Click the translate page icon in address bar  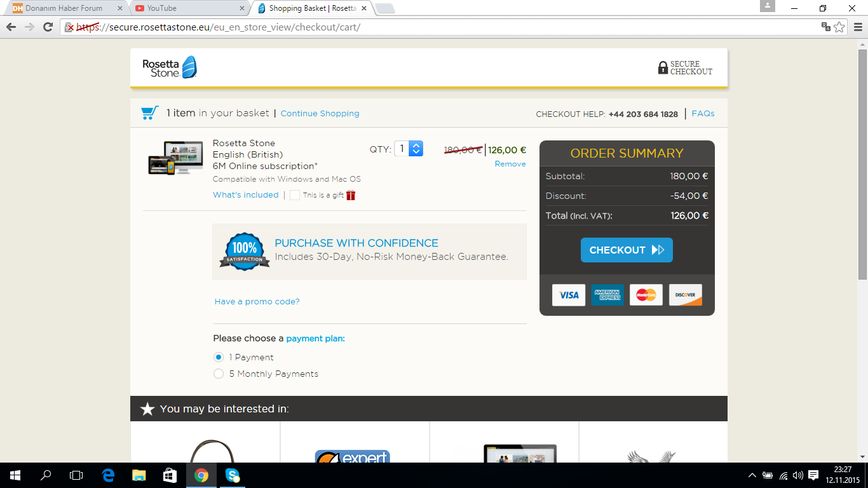point(826,27)
